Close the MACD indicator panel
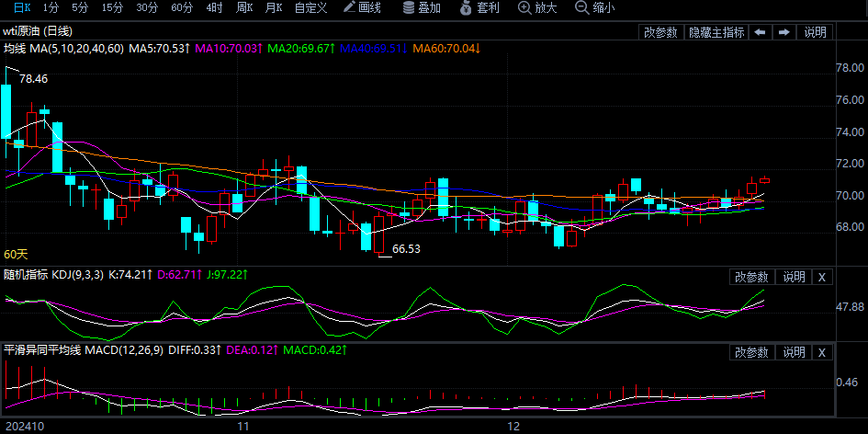This screenshot has height=434, width=868. (822, 352)
